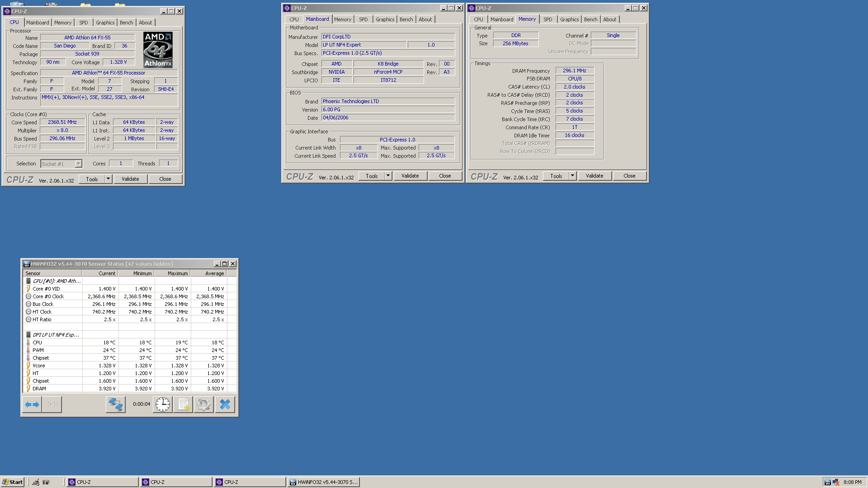Click the Package value Socket 939
Image resolution: width=868 pixels, height=488 pixels.
click(x=87, y=54)
